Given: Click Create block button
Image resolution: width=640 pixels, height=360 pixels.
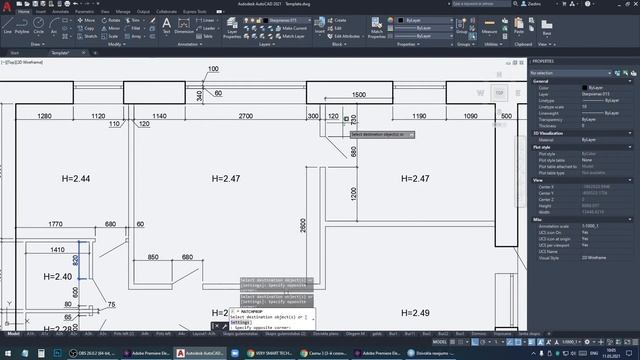Looking at the screenshot, I should click(x=337, y=20).
